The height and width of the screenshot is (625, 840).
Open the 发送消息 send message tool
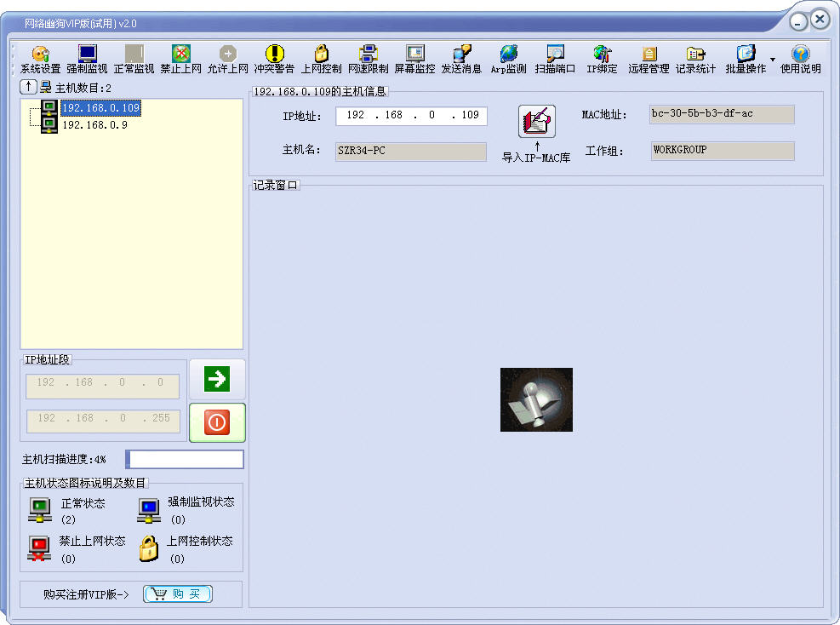(461, 59)
